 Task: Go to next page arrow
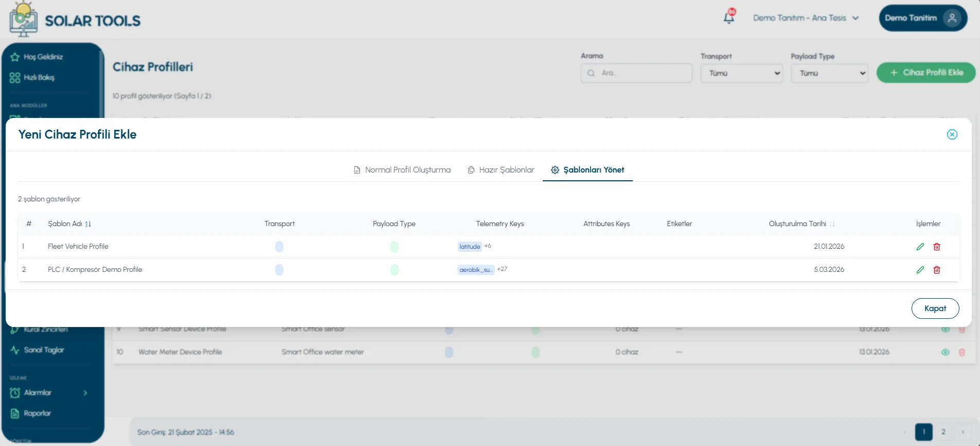click(x=963, y=432)
